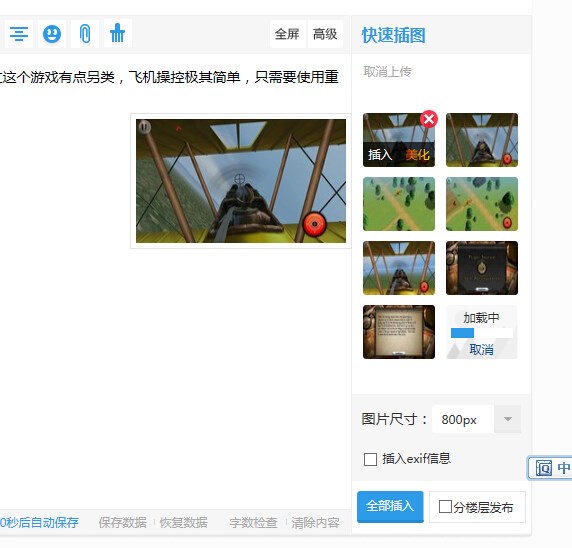Viewport: 572px width, 548px height.
Task: Click the red fire button in inserted image
Action: point(314,224)
